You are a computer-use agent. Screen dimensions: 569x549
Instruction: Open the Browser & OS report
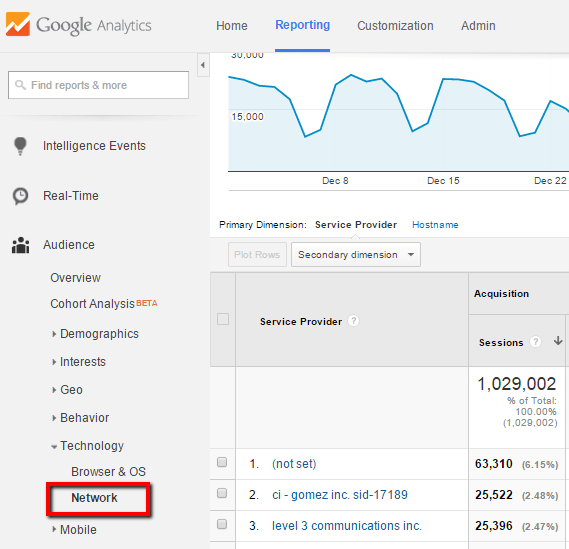tap(108, 472)
